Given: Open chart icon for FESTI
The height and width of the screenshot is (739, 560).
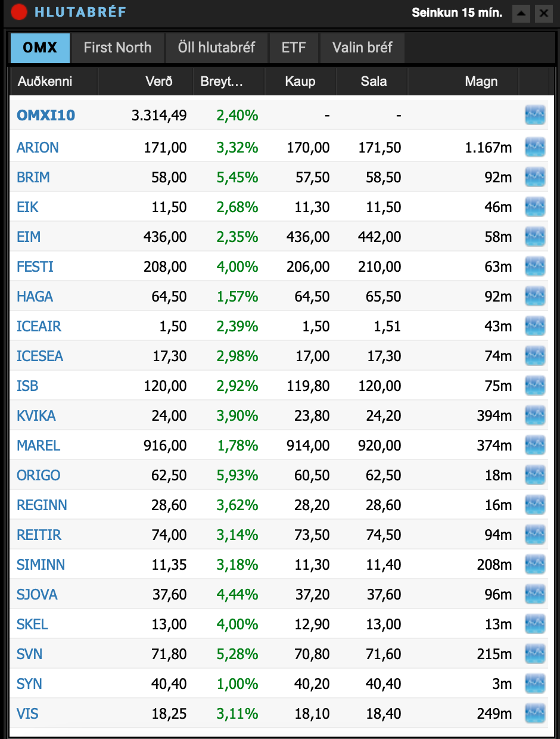Looking at the screenshot, I should click(x=535, y=266).
